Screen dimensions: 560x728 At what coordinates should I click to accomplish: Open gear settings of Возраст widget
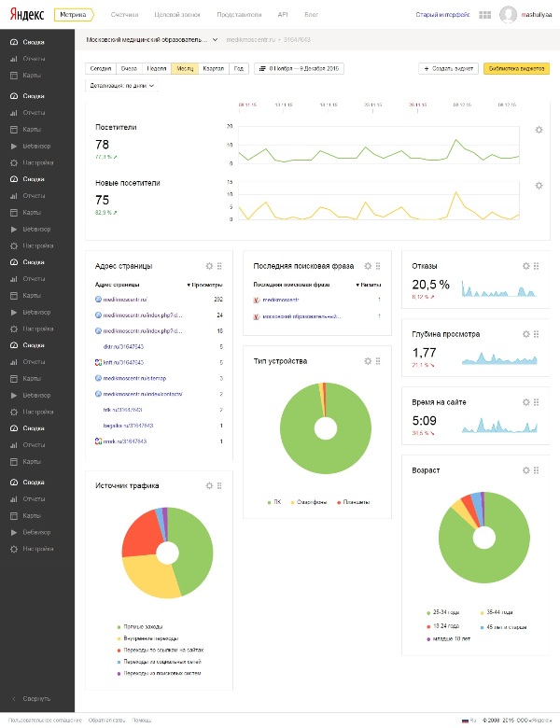click(x=525, y=470)
